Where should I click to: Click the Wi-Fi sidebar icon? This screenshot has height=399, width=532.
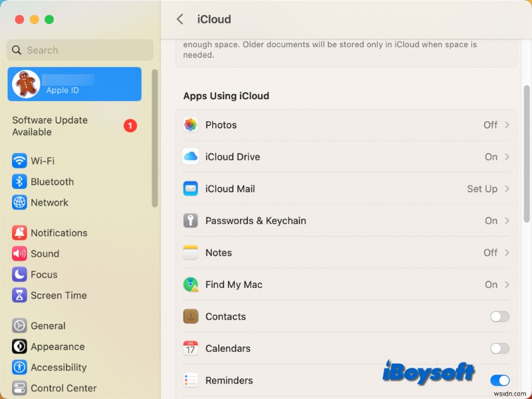(x=19, y=161)
